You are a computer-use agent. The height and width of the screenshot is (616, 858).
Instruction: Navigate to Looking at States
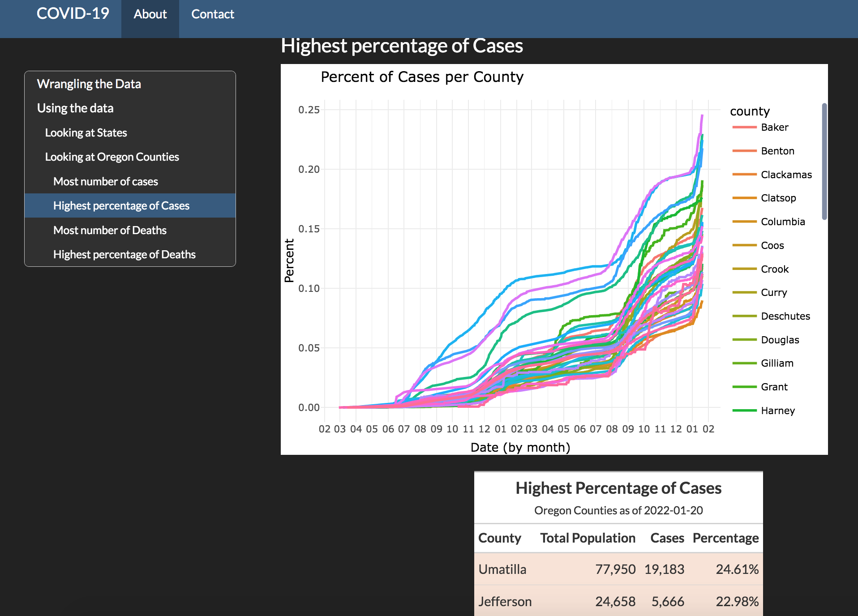(86, 133)
